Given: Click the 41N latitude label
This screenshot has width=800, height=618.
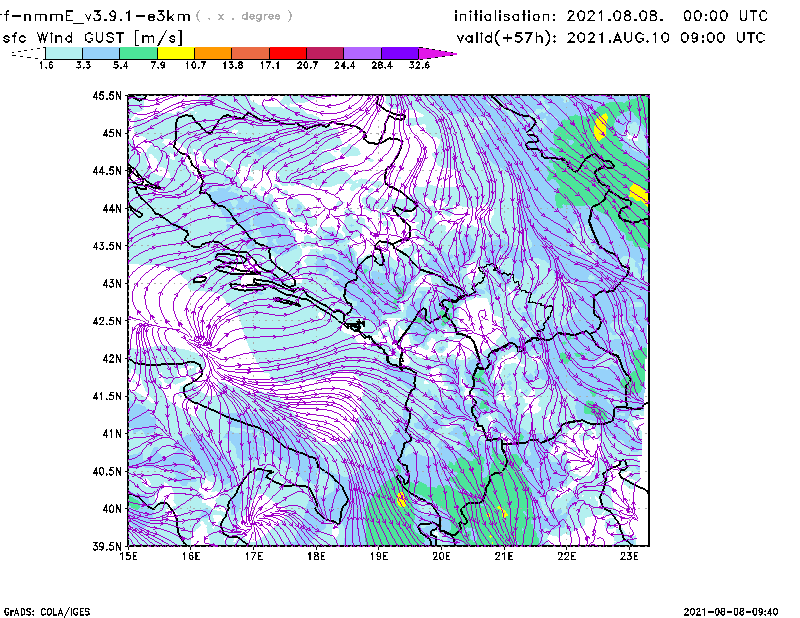Looking at the screenshot, I should point(112,433).
